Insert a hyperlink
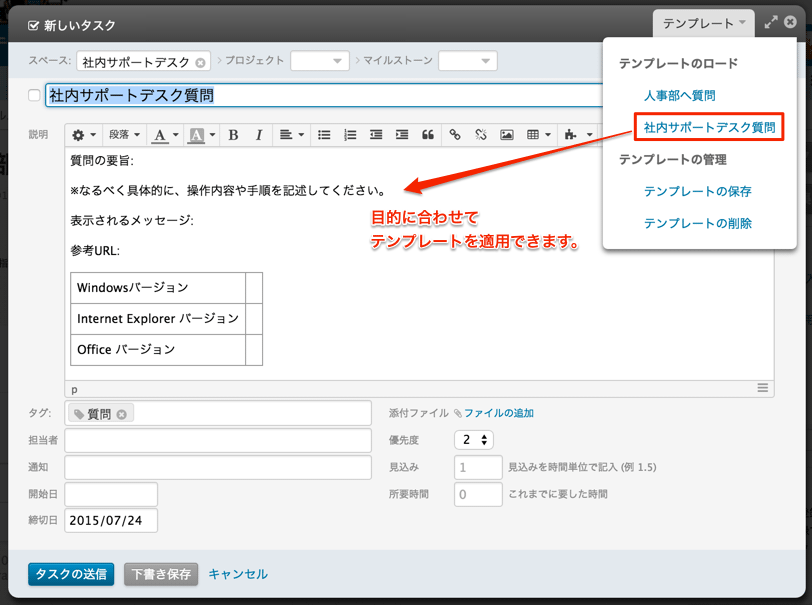The width and height of the screenshot is (812, 605). click(455, 135)
